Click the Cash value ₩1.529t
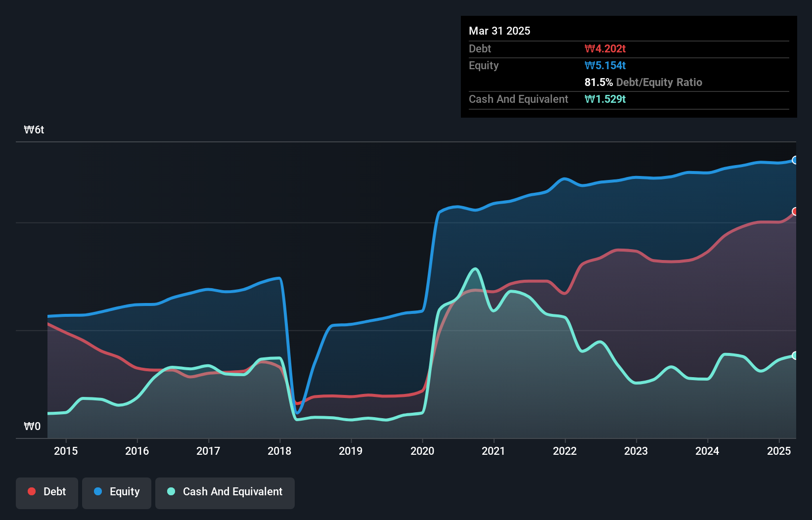 605,99
